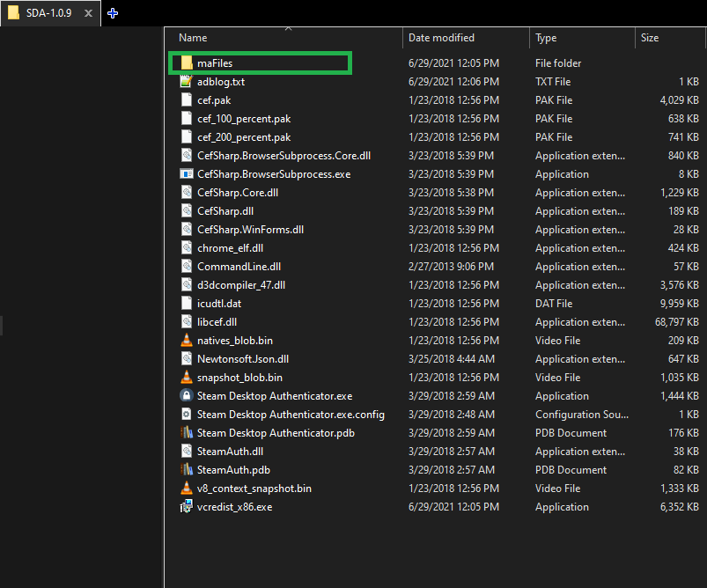This screenshot has width=707, height=588.
Task: Close the SDA-1.0.9 tab
Action: click(88, 13)
